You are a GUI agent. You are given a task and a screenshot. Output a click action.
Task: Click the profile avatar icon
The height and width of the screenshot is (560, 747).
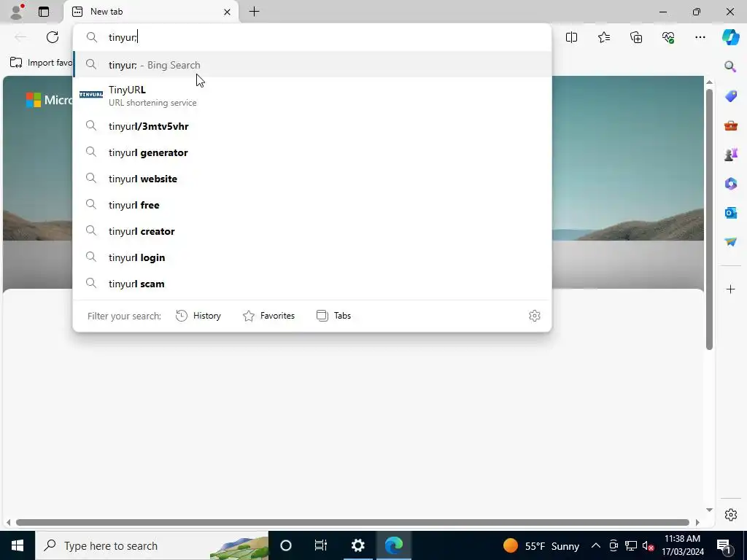coord(18,12)
